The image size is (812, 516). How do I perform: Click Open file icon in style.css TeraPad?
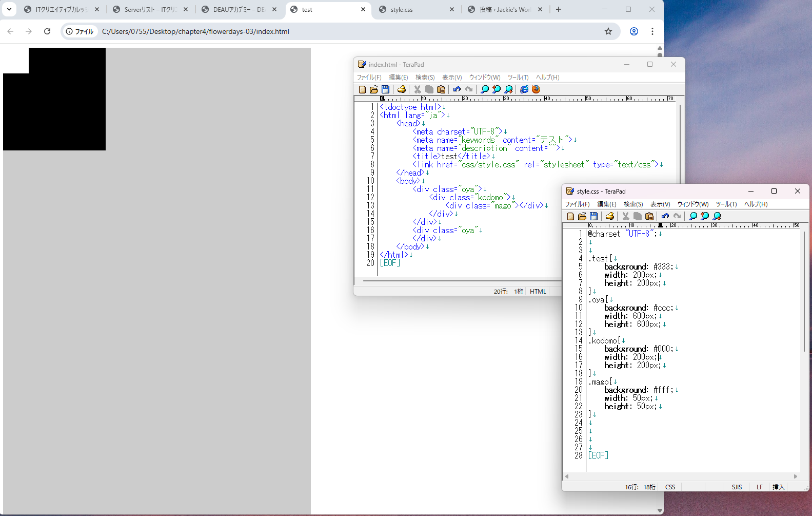click(582, 216)
